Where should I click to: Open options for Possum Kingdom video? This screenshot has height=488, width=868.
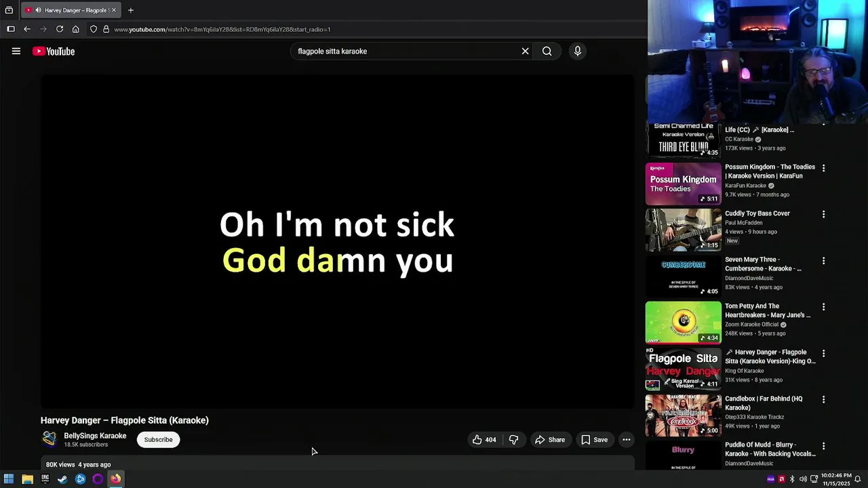click(x=823, y=168)
